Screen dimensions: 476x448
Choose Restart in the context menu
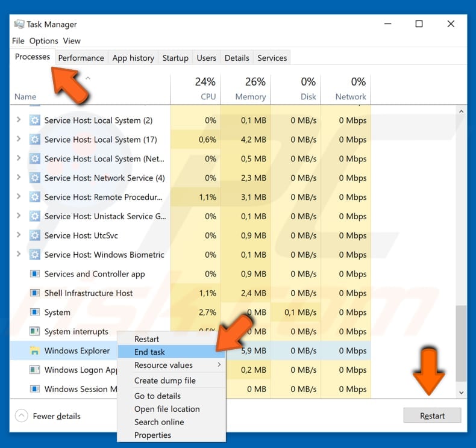(172, 339)
